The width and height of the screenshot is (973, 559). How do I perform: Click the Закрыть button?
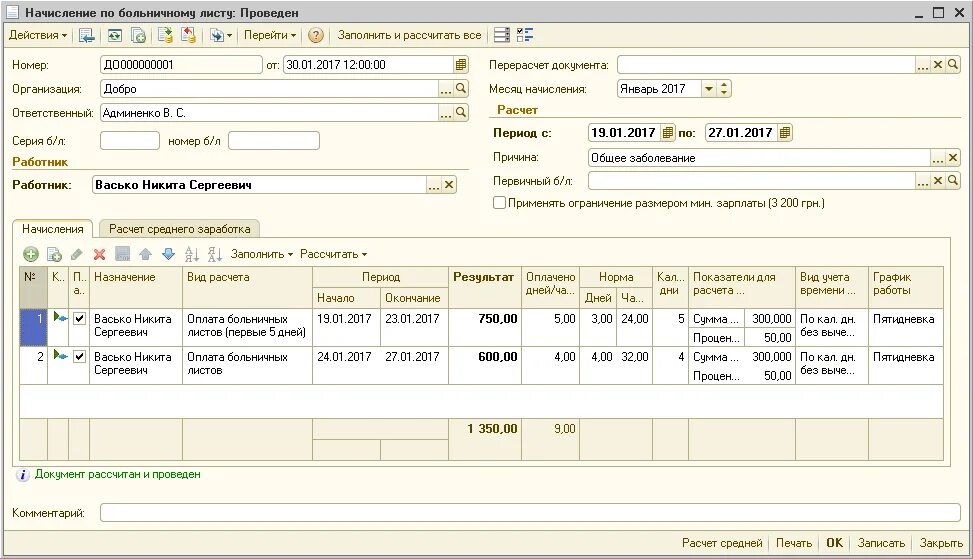[x=941, y=543]
